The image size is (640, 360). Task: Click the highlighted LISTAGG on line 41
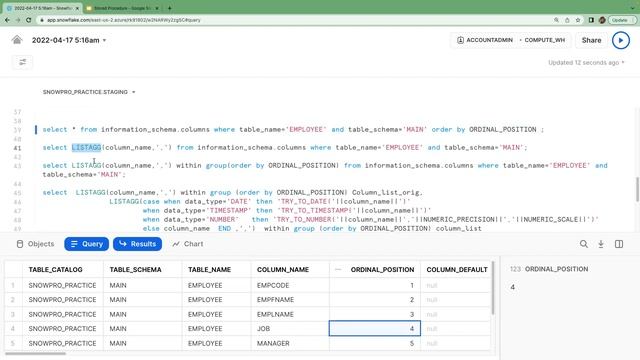tap(86, 147)
